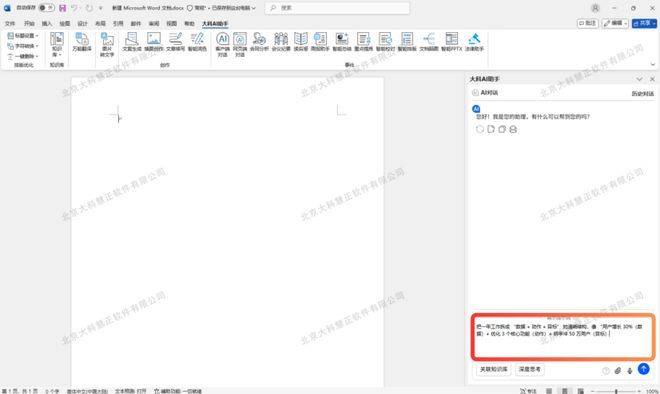
Task: Click the Save icon in quick access toolbar
Action: [x=63, y=8]
